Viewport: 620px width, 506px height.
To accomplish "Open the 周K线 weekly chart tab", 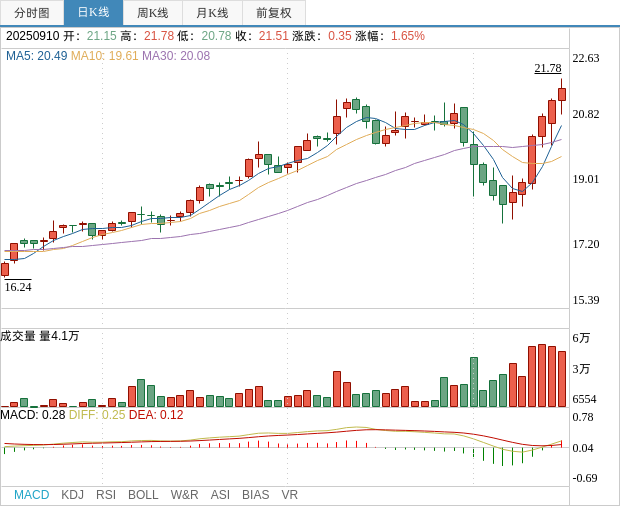I will click(153, 13).
